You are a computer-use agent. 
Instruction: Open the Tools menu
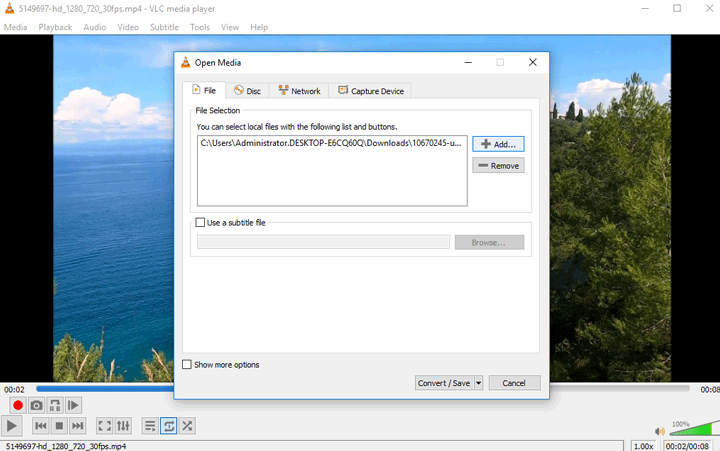coord(200,27)
